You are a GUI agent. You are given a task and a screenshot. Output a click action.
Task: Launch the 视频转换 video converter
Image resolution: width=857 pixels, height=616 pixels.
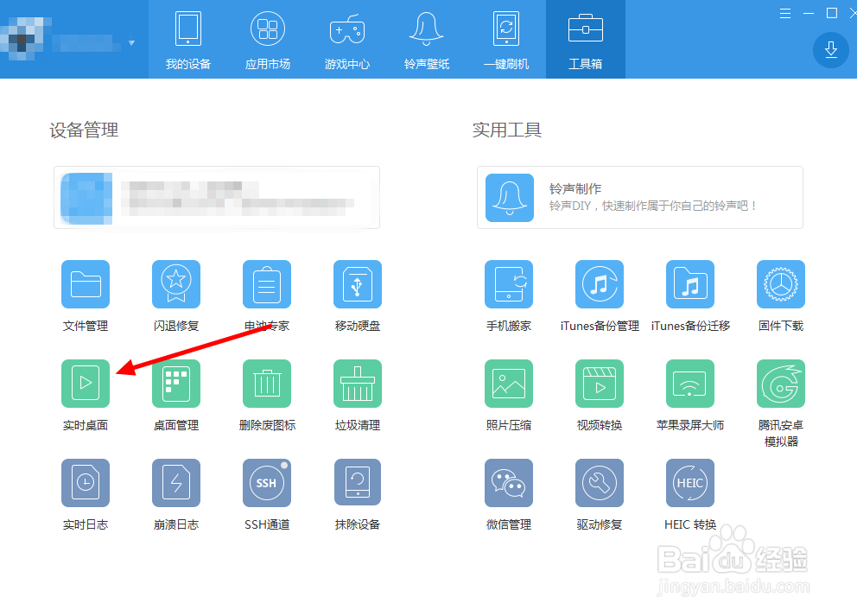(x=599, y=383)
